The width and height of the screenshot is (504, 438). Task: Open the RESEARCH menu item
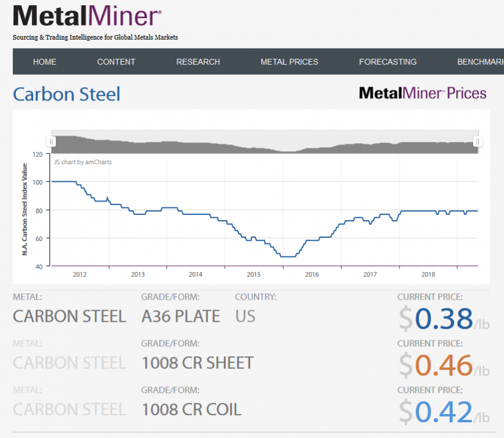(x=198, y=61)
